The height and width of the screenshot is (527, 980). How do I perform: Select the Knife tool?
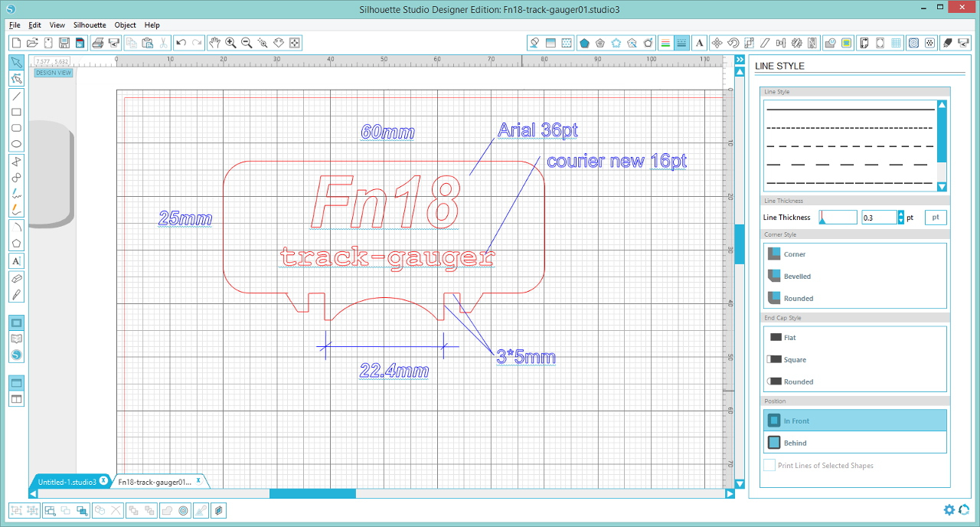click(16, 294)
